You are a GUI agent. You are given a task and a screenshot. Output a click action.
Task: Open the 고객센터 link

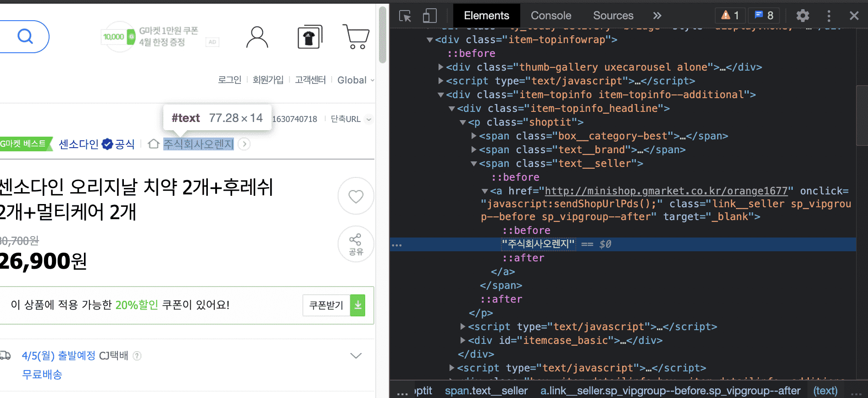click(x=310, y=80)
